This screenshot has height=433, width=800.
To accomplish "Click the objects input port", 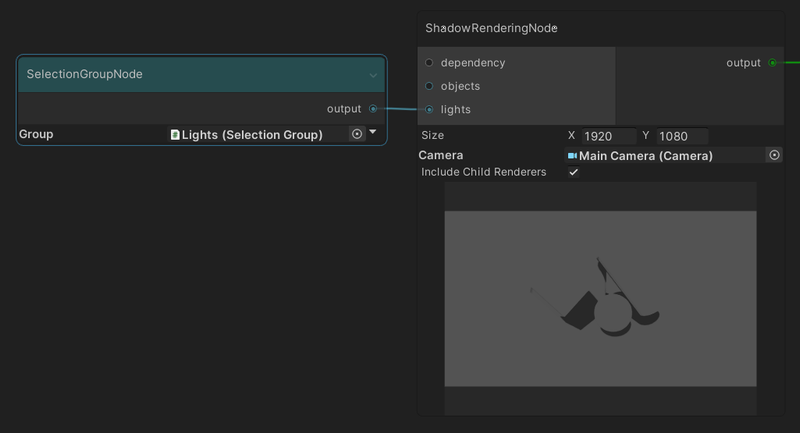I will [x=429, y=86].
